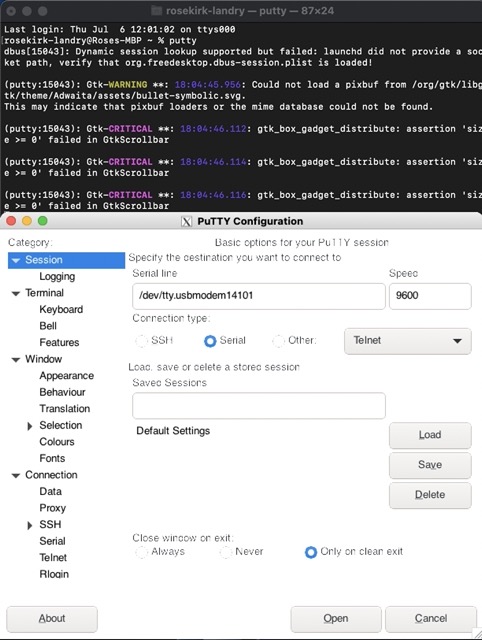482x640 pixels.
Task: Open the Colours settings category
Action: point(57,442)
